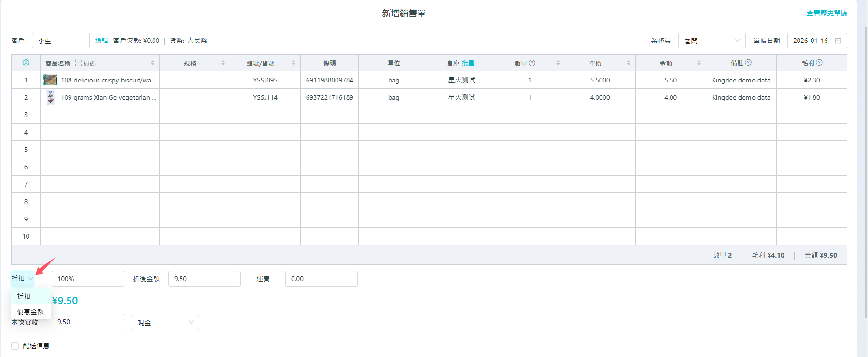
Task: Click the help icon next to 備註
Action: coord(748,63)
